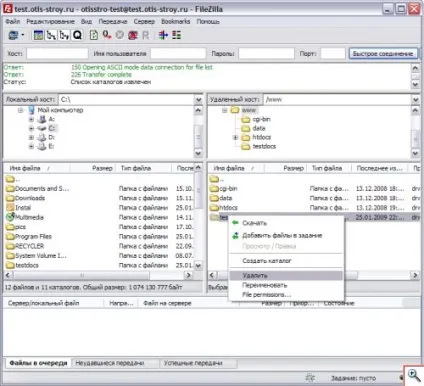The width and height of the screenshot is (424, 386).
Task: Click the process queue icon
Action: click(x=107, y=35)
